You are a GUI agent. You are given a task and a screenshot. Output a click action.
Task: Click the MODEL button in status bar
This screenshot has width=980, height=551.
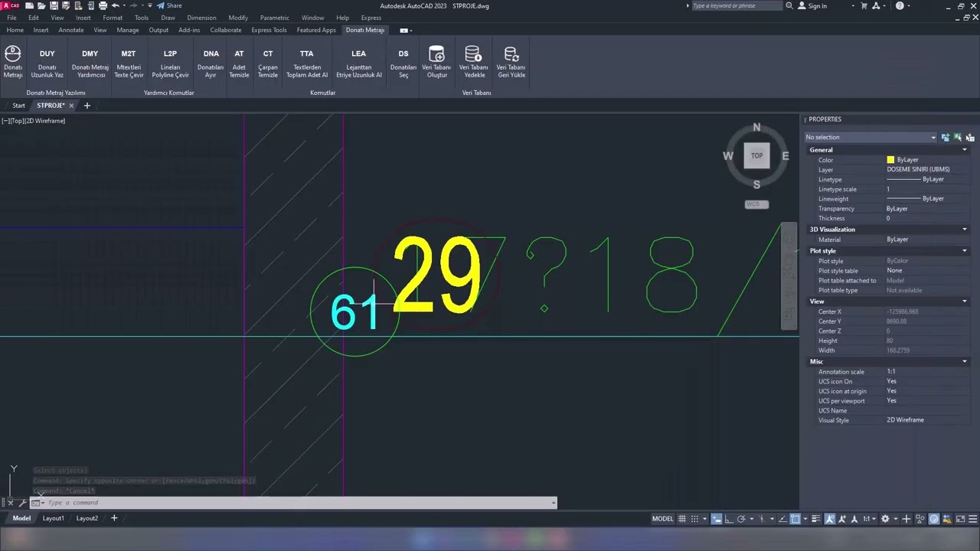(662, 519)
